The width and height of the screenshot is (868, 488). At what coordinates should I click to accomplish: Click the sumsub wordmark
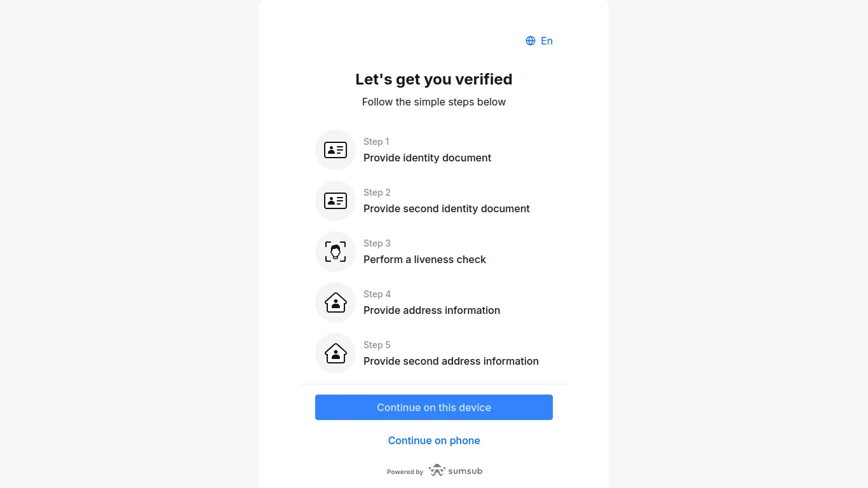coord(465,471)
